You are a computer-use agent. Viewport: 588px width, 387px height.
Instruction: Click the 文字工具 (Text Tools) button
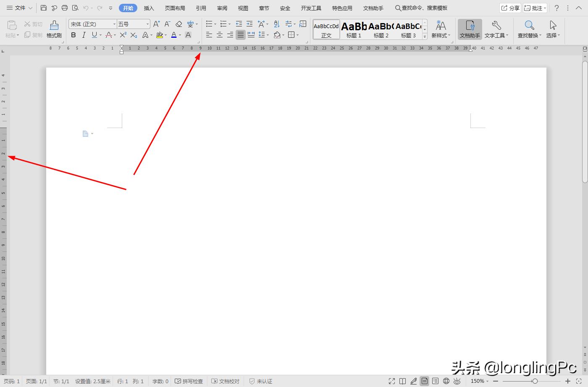(x=496, y=29)
